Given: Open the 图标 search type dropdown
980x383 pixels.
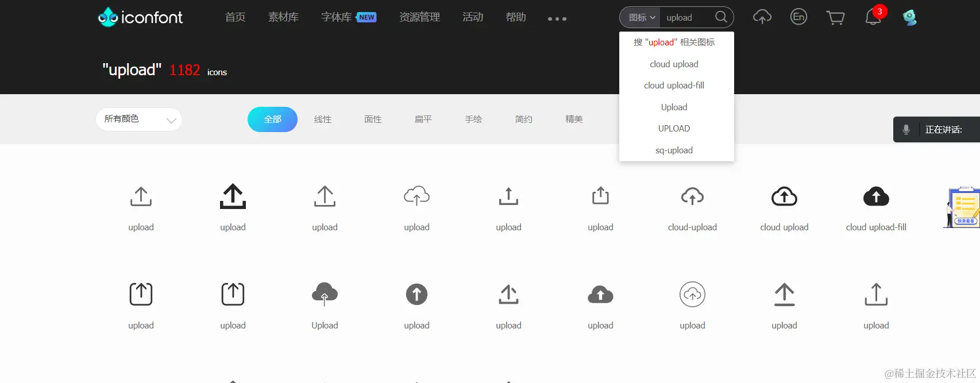Looking at the screenshot, I should (x=641, y=17).
